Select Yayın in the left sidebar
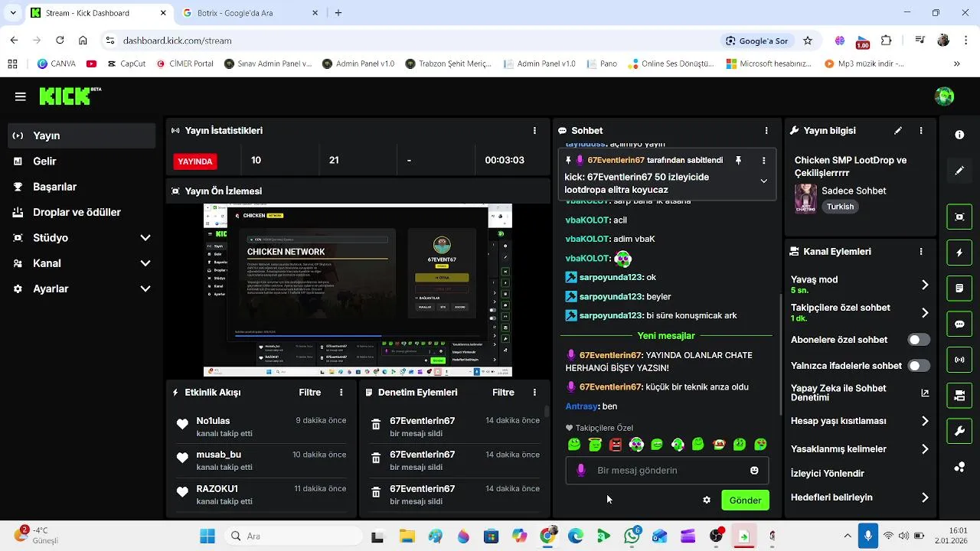The image size is (980, 551). point(80,135)
